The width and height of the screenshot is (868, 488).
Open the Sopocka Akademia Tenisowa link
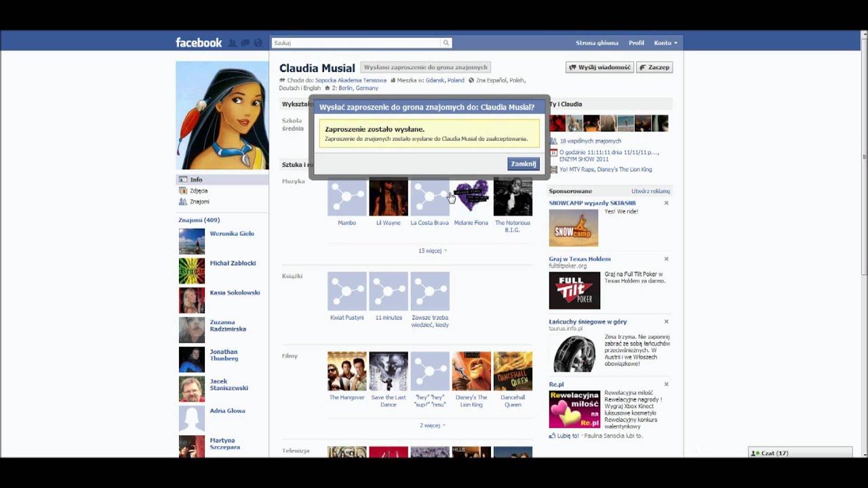point(351,80)
